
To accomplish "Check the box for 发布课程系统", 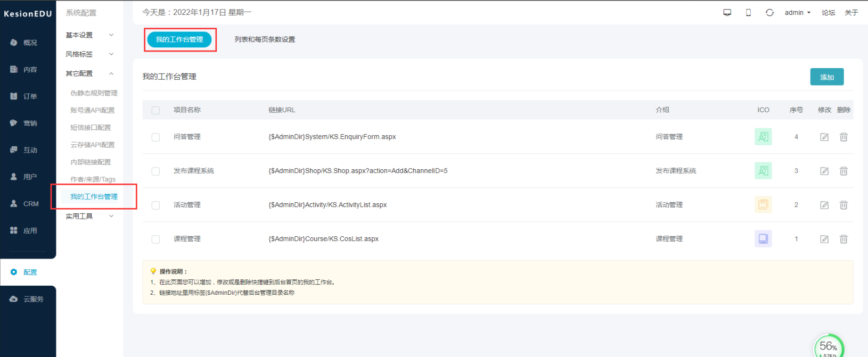I will (155, 171).
